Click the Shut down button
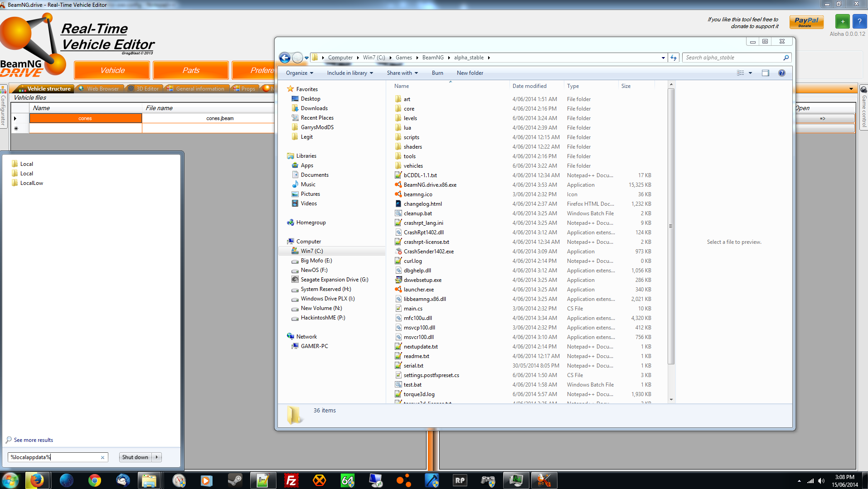This screenshot has height=489, width=868. click(135, 457)
